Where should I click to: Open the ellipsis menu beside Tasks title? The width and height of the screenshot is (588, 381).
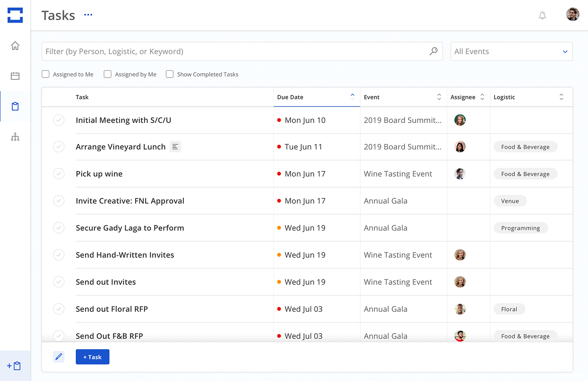[88, 15]
